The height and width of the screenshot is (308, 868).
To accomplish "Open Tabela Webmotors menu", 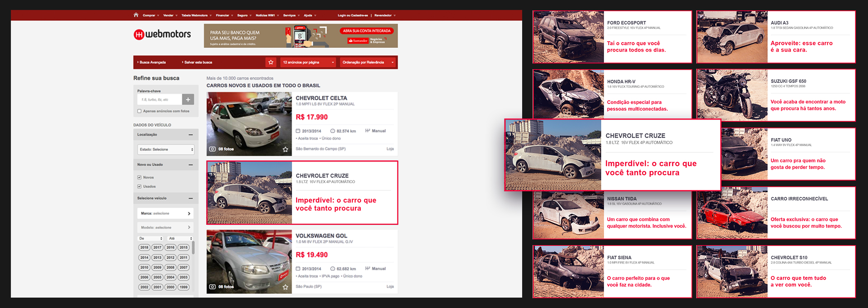I will coord(196,15).
